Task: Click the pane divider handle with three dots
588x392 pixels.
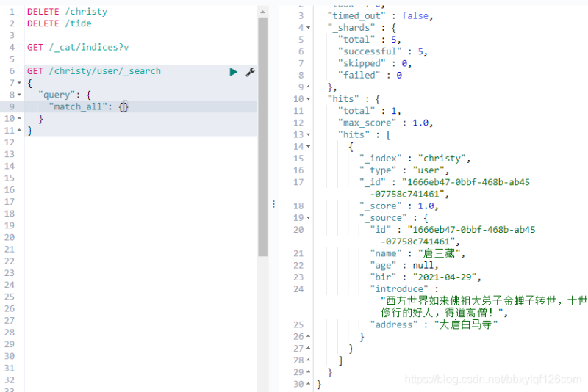Action: 273,204
